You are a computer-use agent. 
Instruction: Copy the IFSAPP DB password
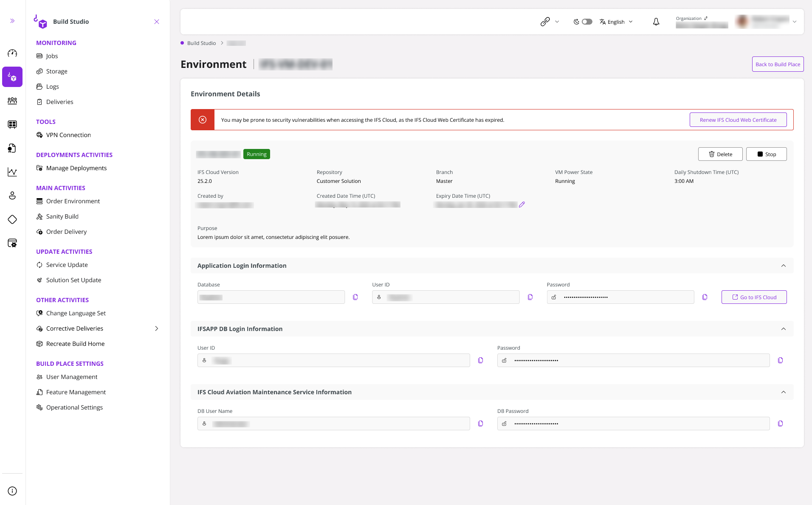click(781, 360)
